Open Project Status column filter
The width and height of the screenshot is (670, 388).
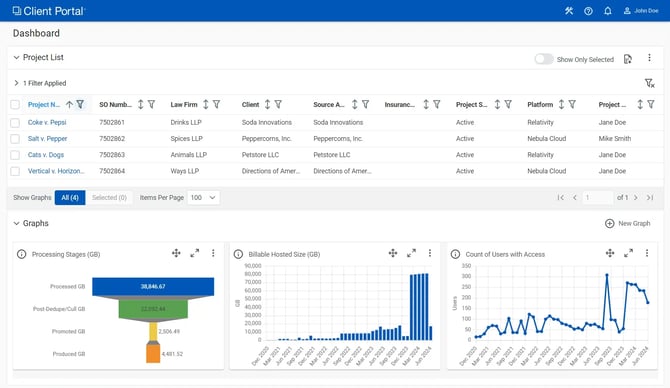[x=508, y=104]
